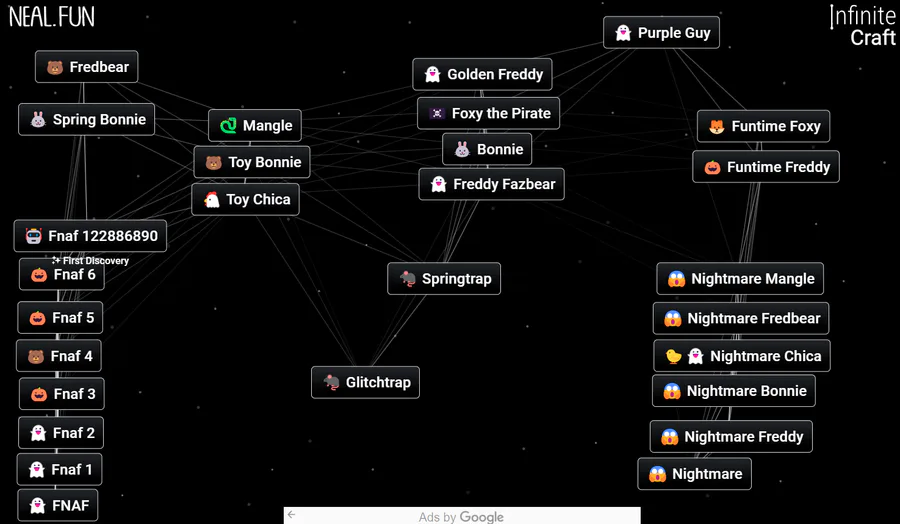Select the Toy Bonnie label
This screenshot has height=524, width=900.
pyautogui.click(x=265, y=162)
